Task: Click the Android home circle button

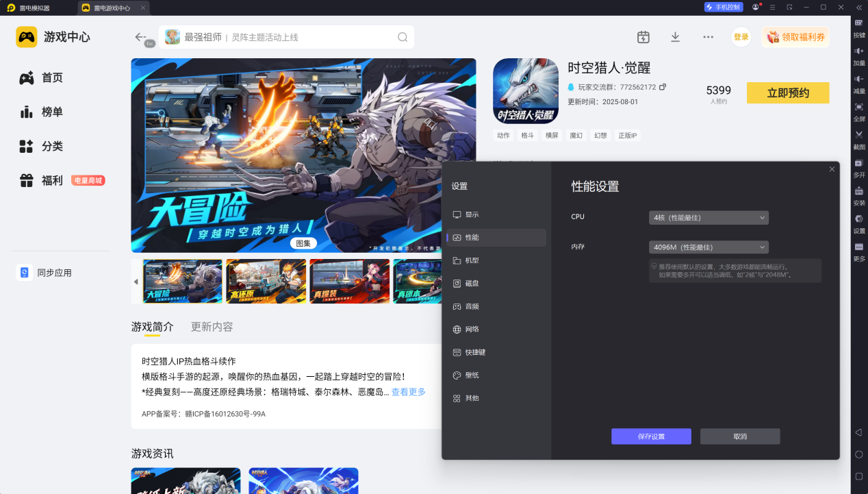Action: pyautogui.click(x=859, y=454)
